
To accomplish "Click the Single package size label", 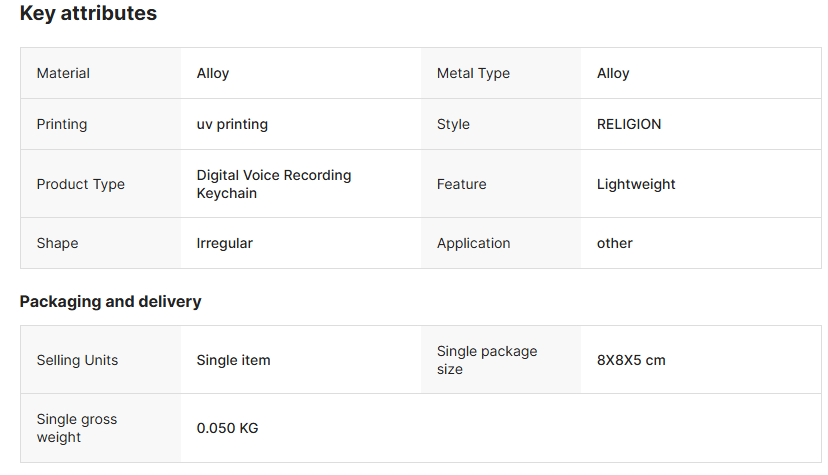I will pos(487,360).
